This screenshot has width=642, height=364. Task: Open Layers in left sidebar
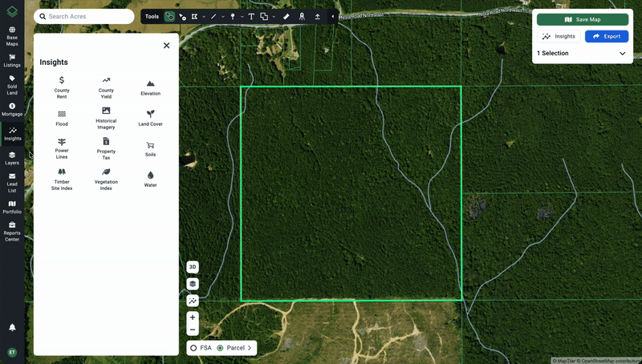12,158
